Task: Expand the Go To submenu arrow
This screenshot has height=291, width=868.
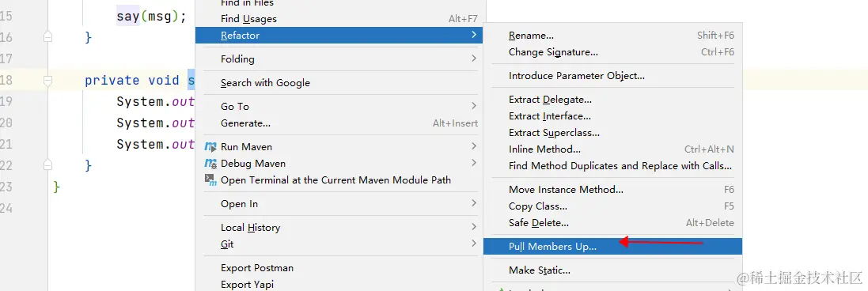Action: 474,105
